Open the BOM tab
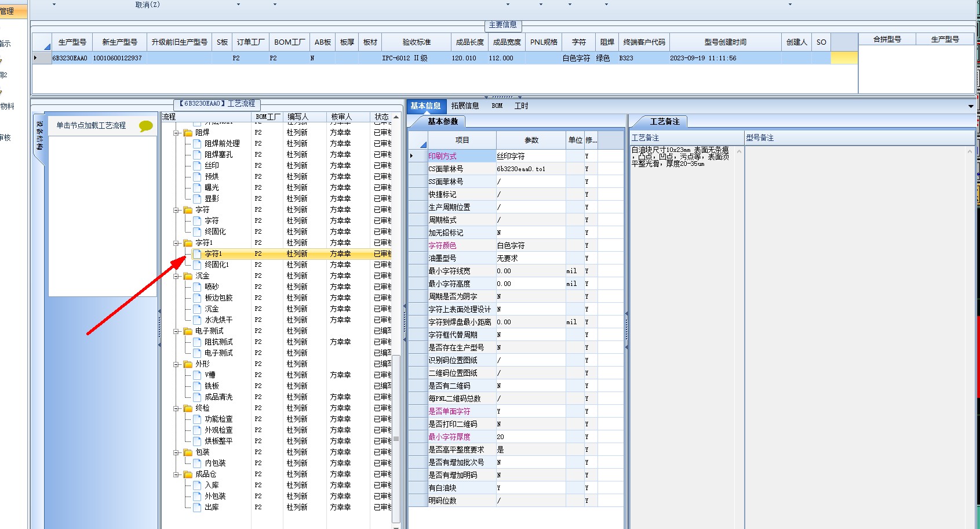This screenshot has width=980, height=529. [x=497, y=106]
